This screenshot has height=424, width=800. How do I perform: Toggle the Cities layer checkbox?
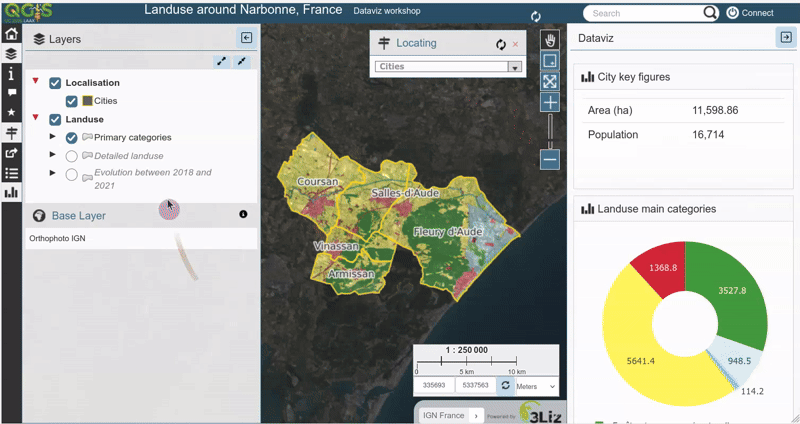tap(71, 101)
